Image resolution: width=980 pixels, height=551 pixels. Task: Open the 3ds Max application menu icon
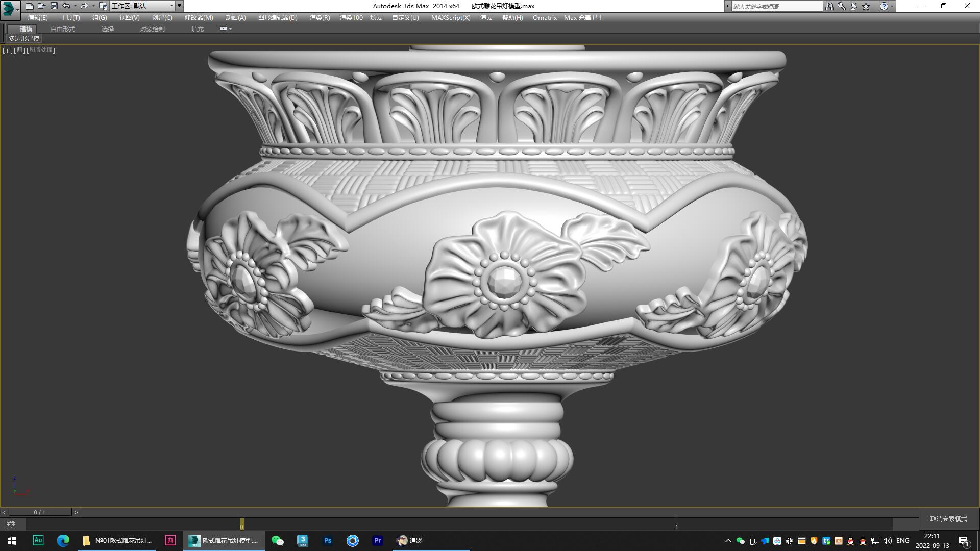click(x=8, y=6)
